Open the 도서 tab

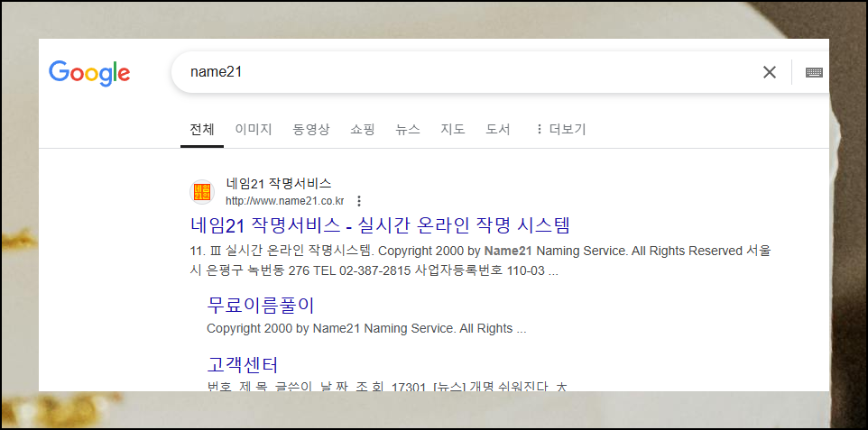pyautogui.click(x=498, y=130)
